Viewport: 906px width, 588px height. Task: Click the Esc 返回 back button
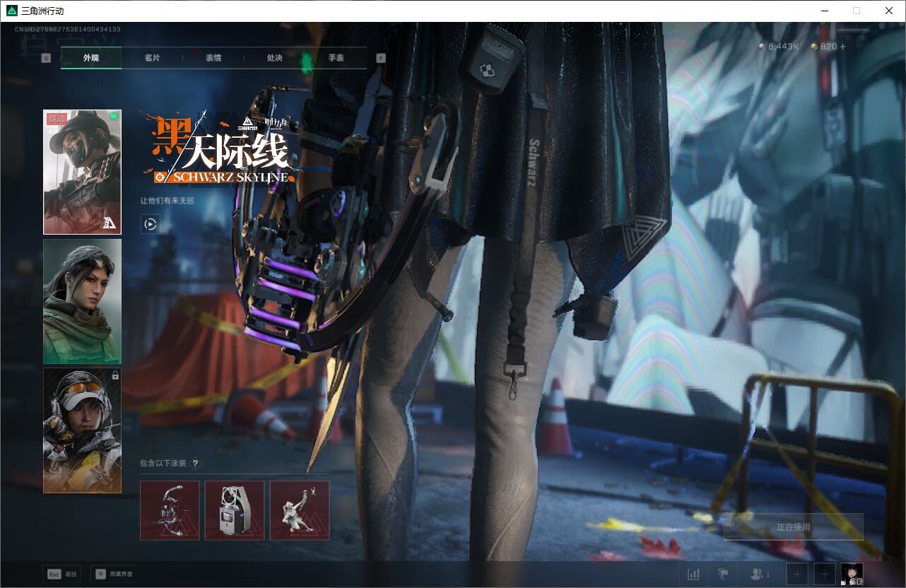coord(61,574)
